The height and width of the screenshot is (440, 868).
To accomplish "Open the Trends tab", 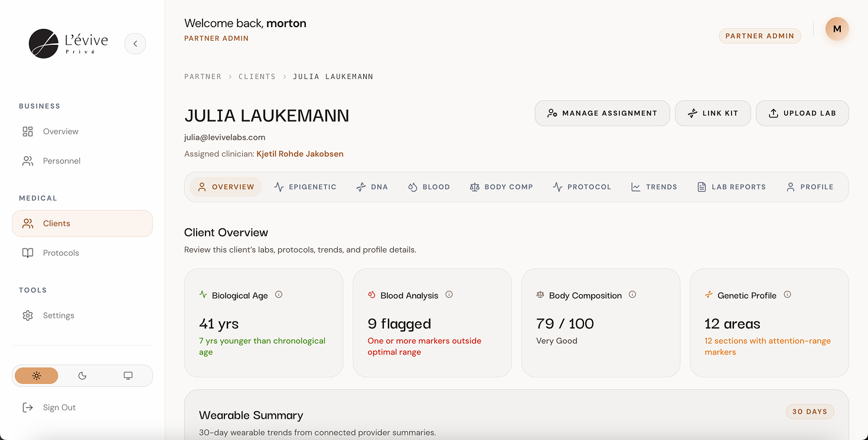I will [x=654, y=187].
